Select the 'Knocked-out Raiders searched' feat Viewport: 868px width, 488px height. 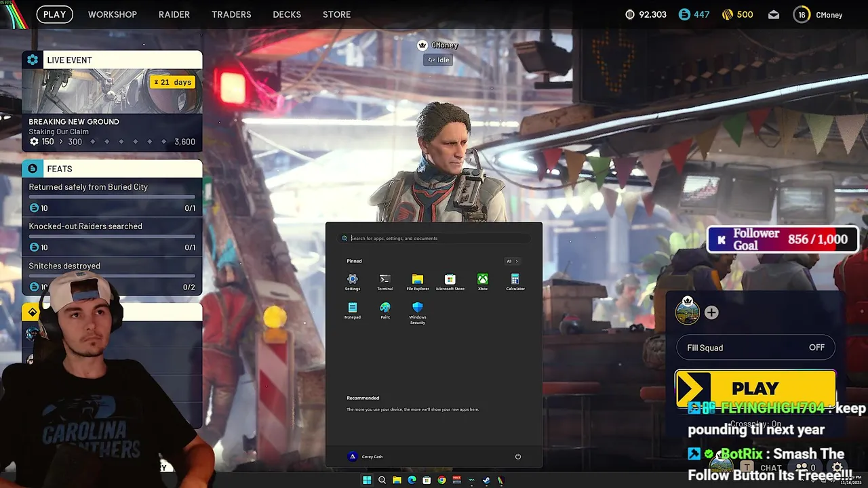coord(112,237)
